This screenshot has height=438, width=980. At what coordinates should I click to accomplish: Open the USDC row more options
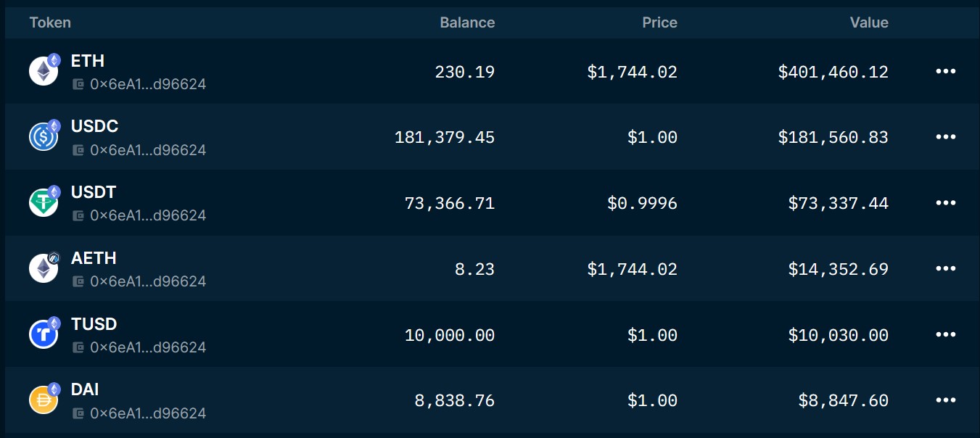coord(945,137)
